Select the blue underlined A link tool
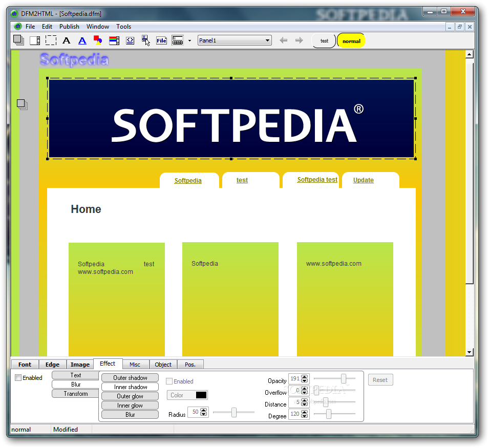 82,40
